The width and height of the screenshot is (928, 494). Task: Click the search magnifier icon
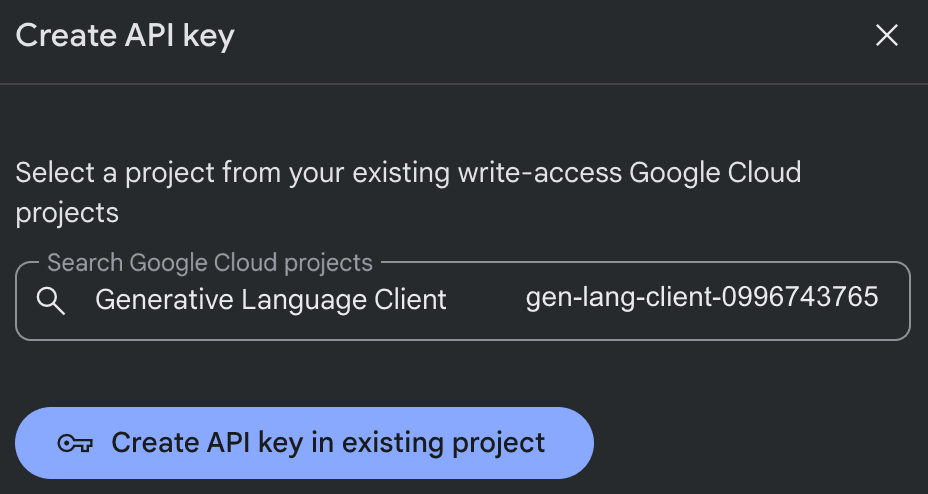click(x=51, y=301)
